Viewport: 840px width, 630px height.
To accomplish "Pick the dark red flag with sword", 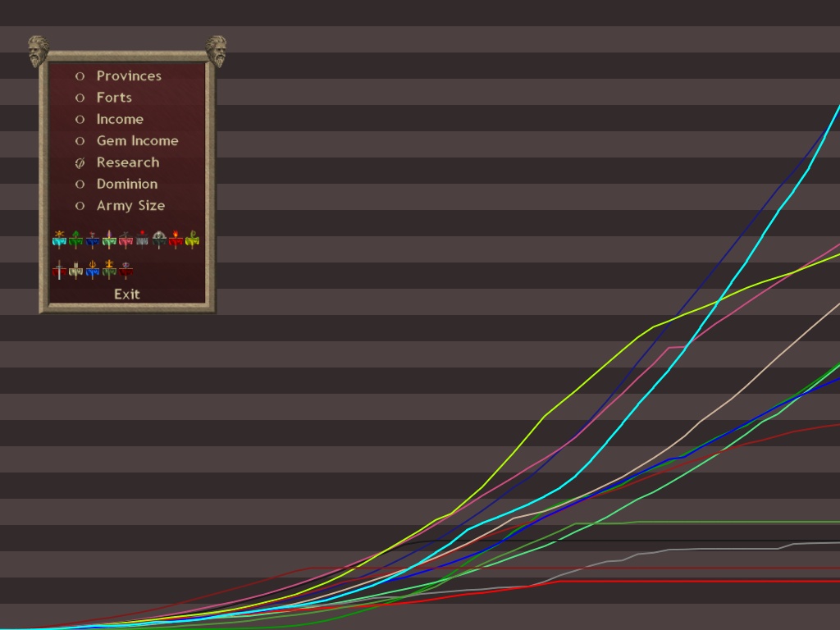I will (59, 269).
